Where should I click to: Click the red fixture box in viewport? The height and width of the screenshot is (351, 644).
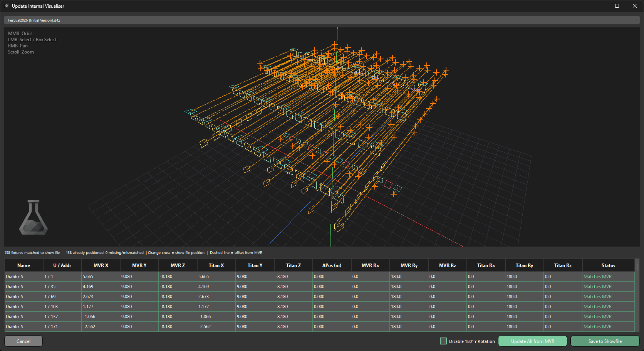click(x=388, y=185)
